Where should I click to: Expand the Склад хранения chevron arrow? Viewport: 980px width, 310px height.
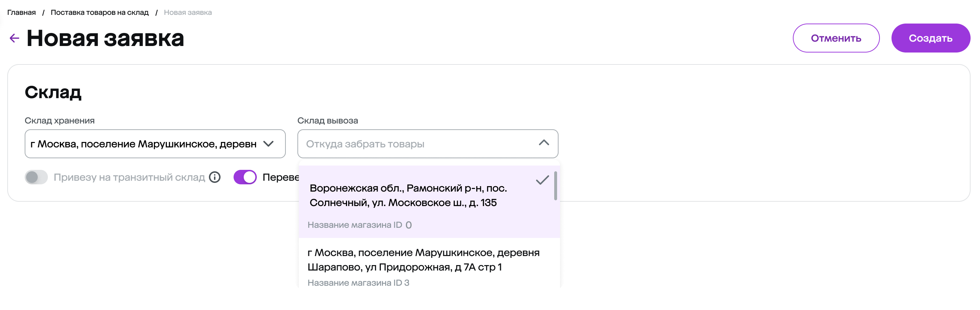pos(269,144)
